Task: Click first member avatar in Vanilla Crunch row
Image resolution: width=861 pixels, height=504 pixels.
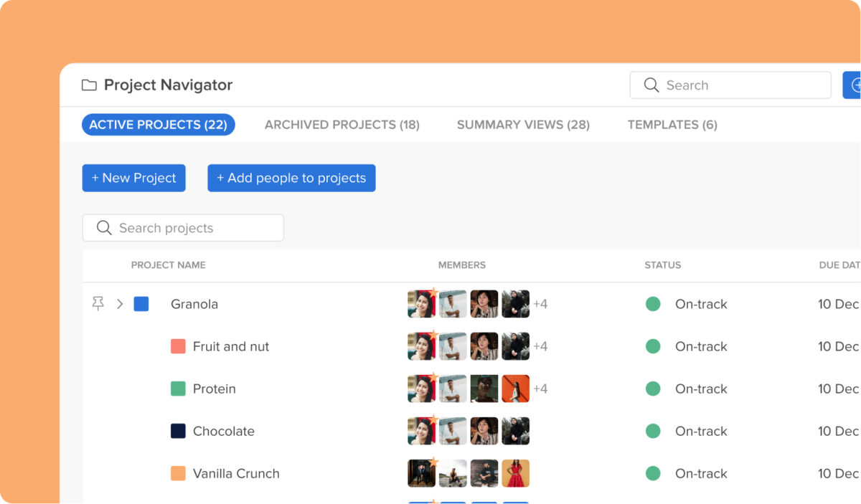Action: 421,473
